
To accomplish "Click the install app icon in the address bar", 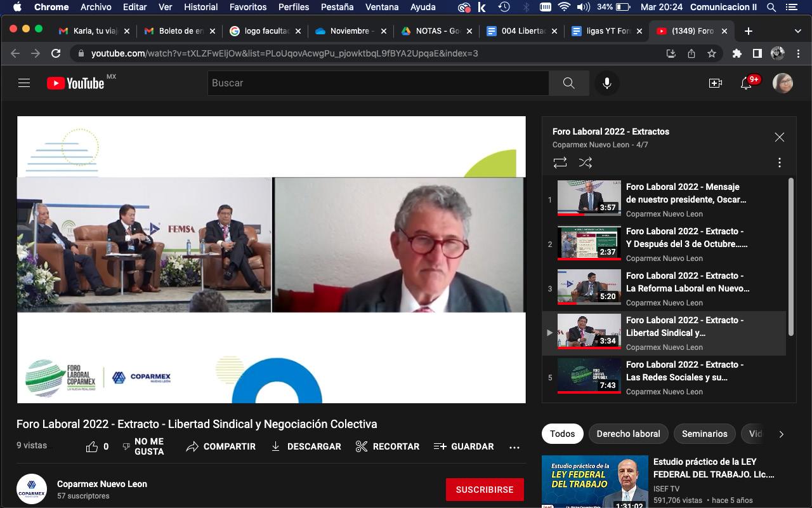I will click(x=671, y=53).
